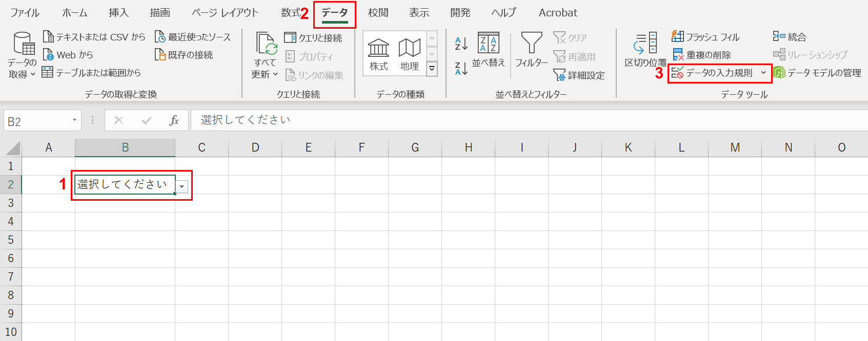Click 区切り位置 text to columns

[645, 49]
